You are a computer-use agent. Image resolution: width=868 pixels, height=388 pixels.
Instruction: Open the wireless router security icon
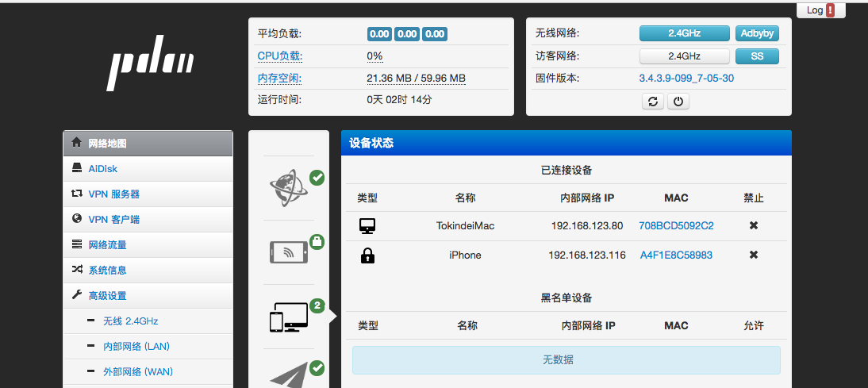(289, 252)
